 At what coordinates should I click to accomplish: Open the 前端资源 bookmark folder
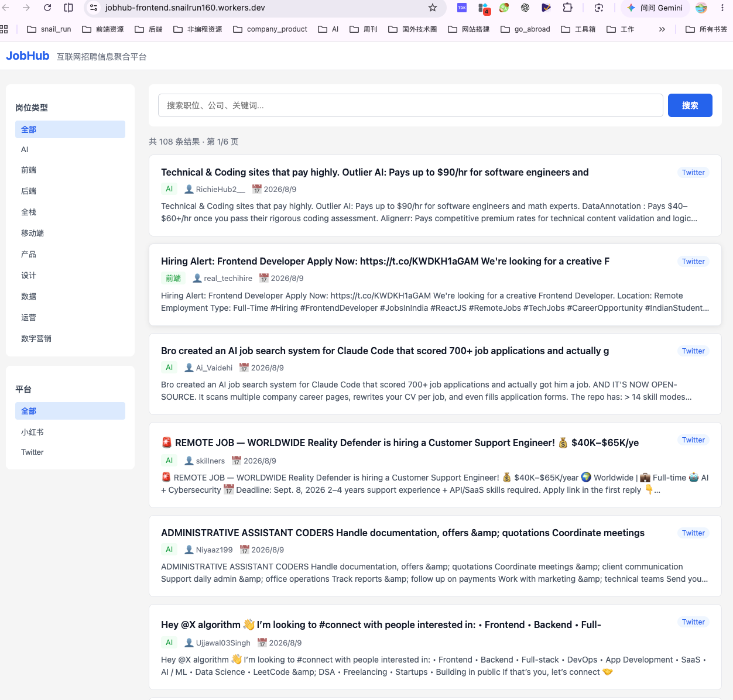click(x=103, y=29)
